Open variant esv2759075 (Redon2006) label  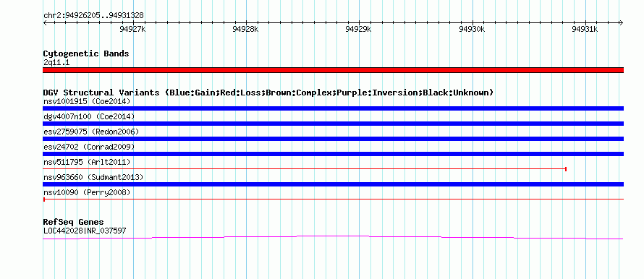pos(91,132)
